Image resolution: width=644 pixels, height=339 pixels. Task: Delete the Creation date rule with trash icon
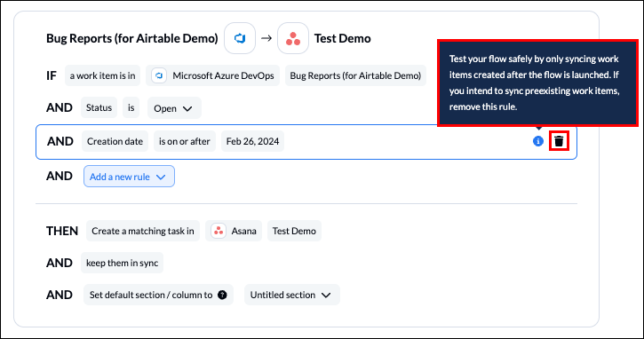click(x=559, y=141)
